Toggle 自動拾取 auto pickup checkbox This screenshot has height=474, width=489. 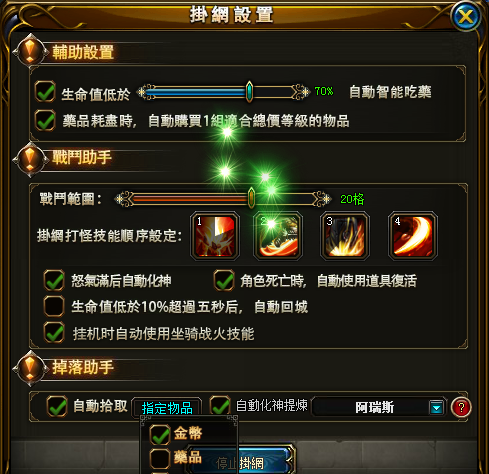coord(57,406)
